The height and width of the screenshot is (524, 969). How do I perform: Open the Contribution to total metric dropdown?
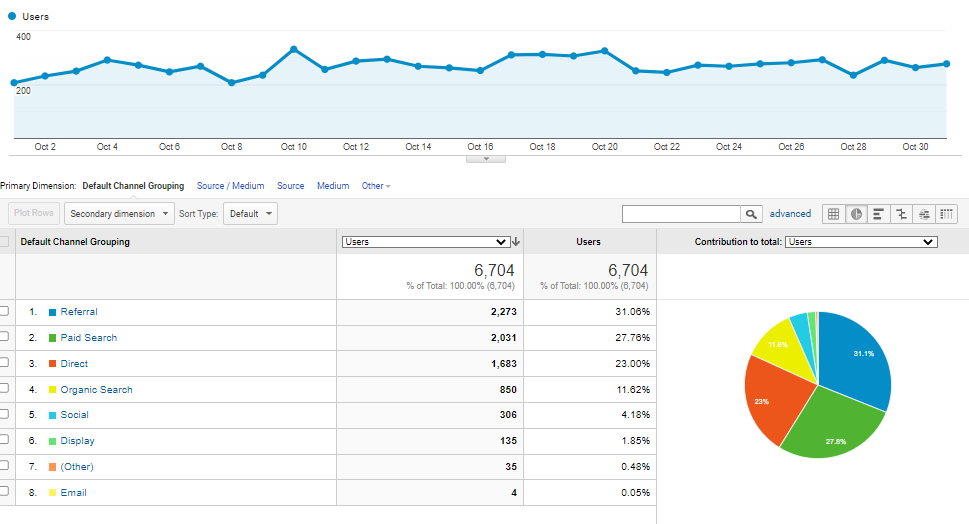pos(861,242)
